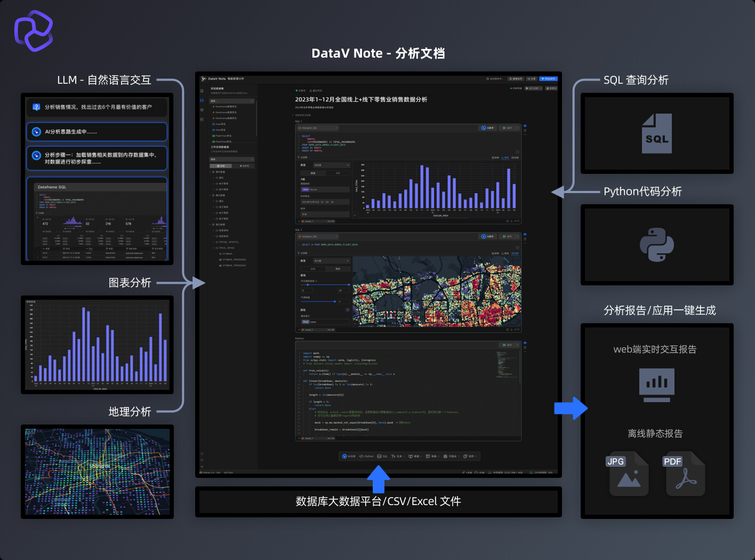
Task: Select the AI分析 icon in bottom toolbar
Action: (x=345, y=456)
